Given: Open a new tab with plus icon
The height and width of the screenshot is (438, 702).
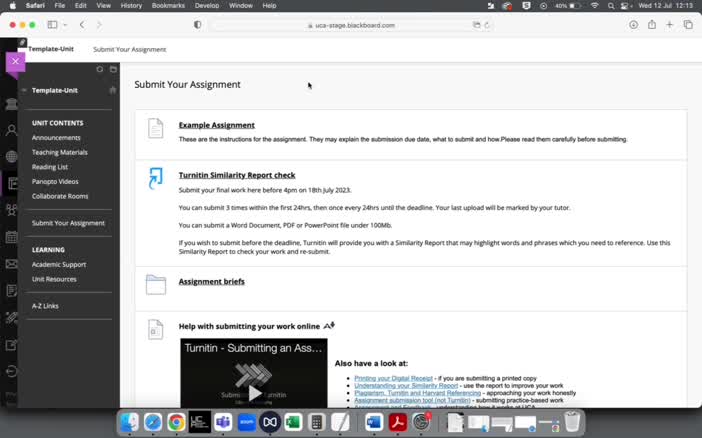Looking at the screenshot, I should pyautogui.click(x=669, y=25).
